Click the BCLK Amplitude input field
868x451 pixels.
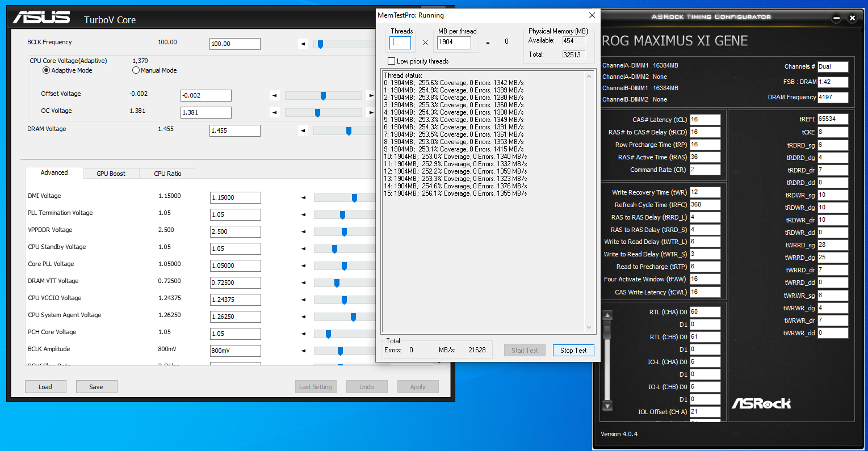coord(236,351)
